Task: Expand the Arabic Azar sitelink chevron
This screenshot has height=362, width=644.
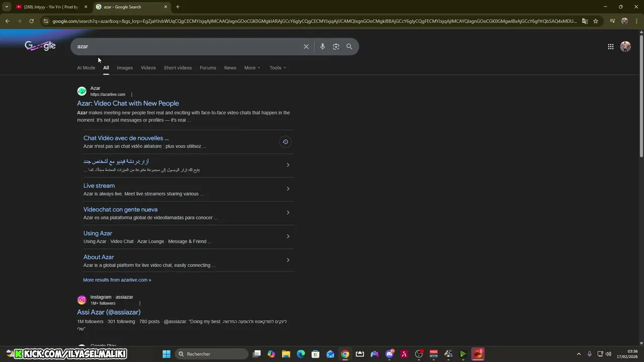Action: click(288, 165)
